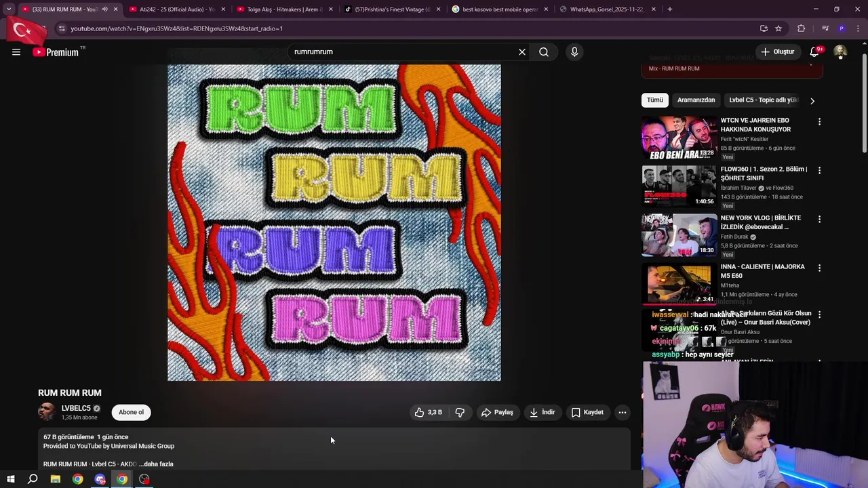
Task: Open options for FLOW360 video
Action: [x=819, y=170]
